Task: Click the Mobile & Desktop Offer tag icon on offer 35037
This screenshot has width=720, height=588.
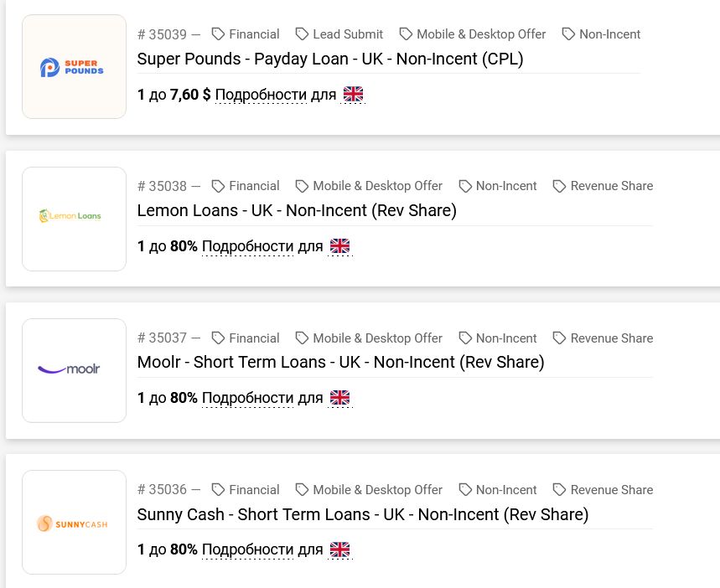Action: pos(303,338)
